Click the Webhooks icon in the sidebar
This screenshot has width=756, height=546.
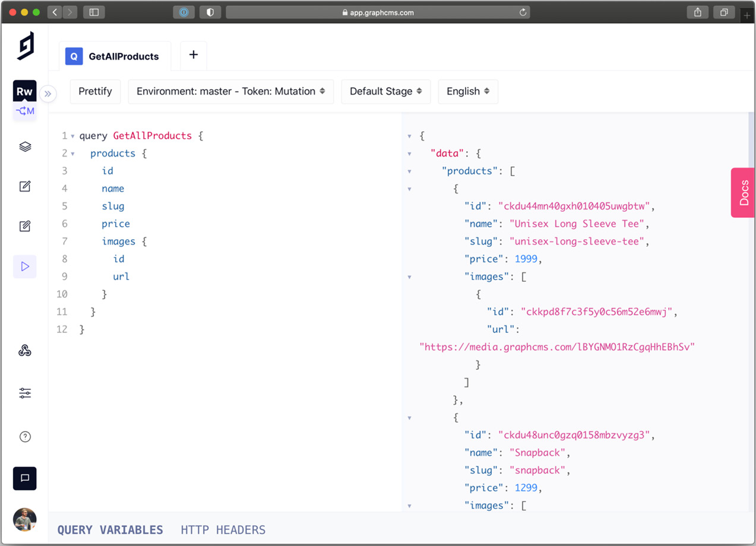[24, 350]
